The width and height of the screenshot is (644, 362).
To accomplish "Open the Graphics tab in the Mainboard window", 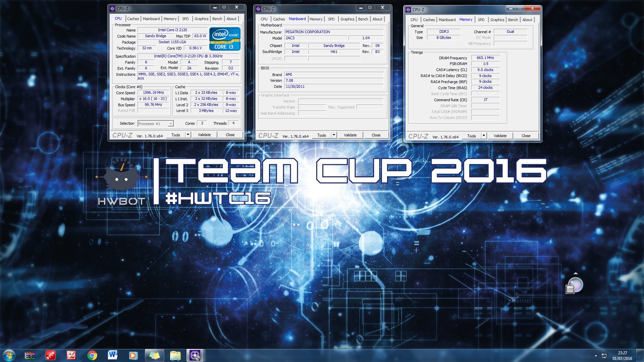I will (x=347, y=19).
